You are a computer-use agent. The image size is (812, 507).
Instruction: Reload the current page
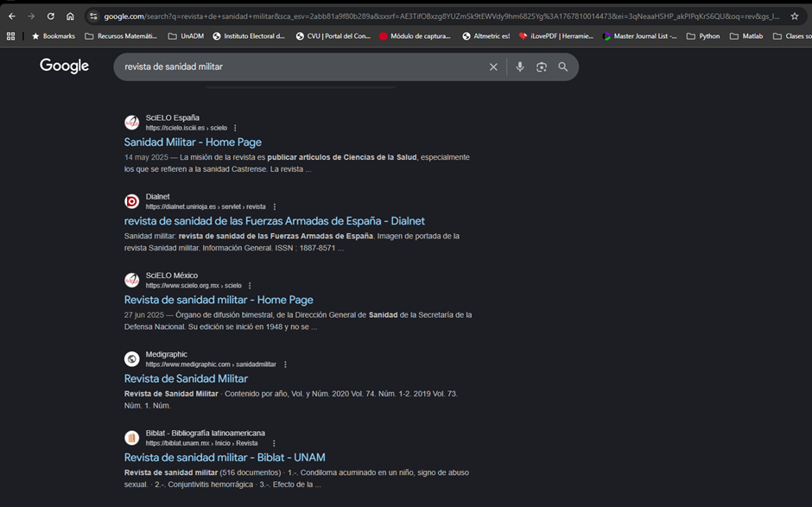(x=51, y=16)
